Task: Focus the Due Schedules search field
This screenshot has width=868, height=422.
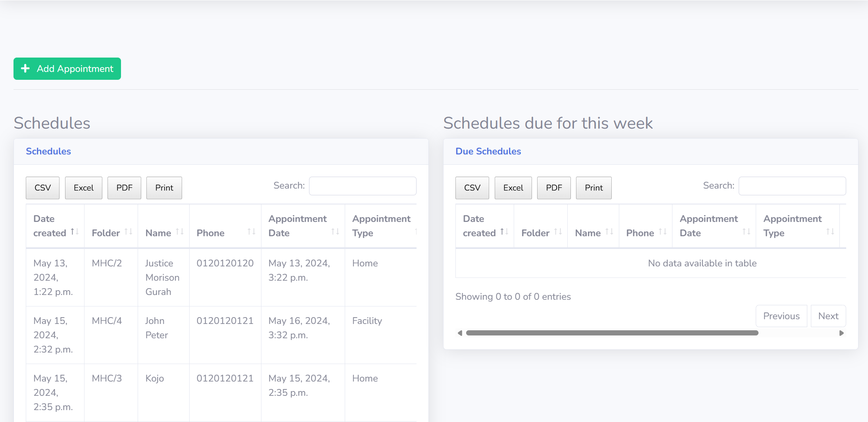Action: click(792, 186)
